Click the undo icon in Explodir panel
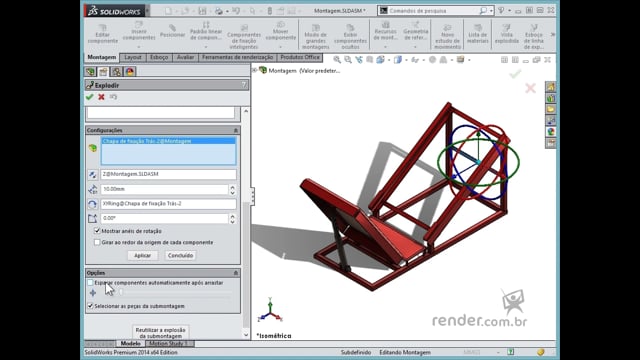 (113, 97)
